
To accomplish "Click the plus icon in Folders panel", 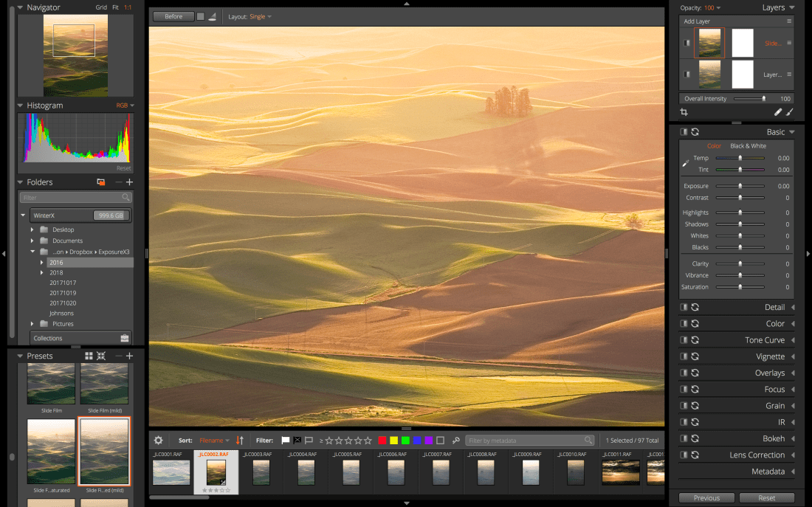I will pyautogui.click(x=129, y=182).
